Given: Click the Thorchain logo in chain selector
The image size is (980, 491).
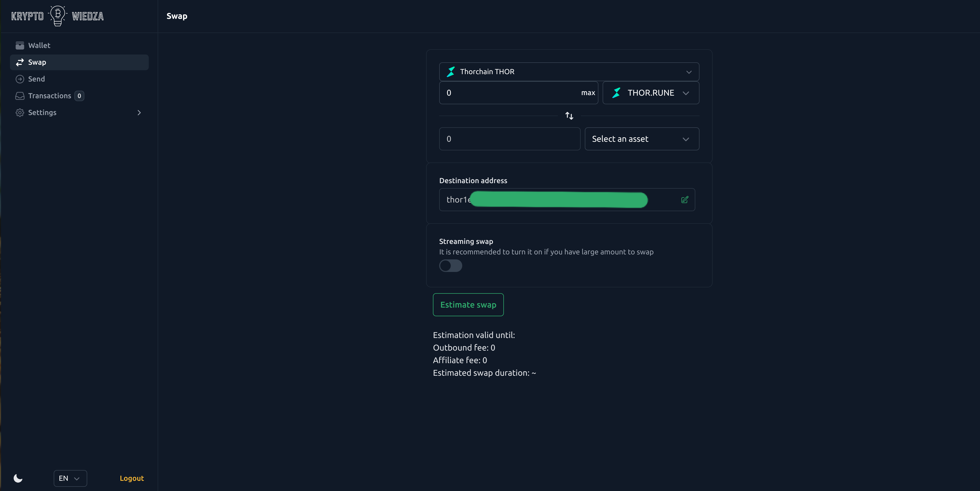Looking at the screenshot, I should (x=451, y=72).
